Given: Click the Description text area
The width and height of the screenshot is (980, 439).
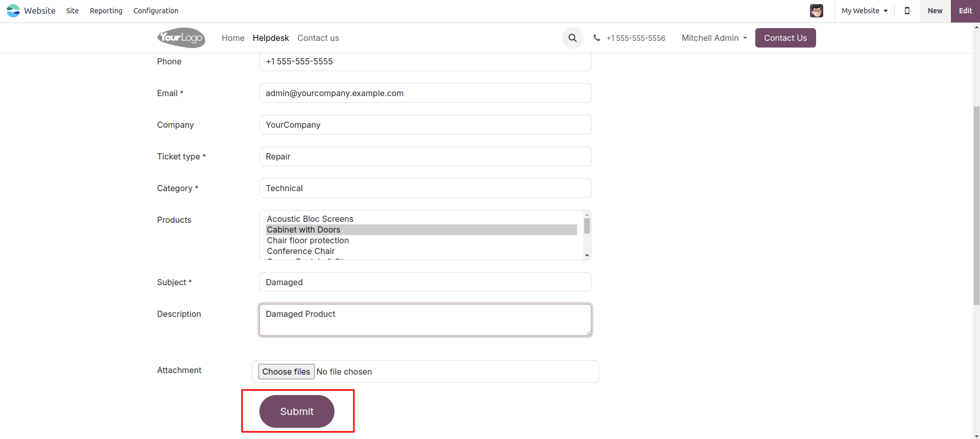Looking at the screenshot, I should click(x=425, y=320).
